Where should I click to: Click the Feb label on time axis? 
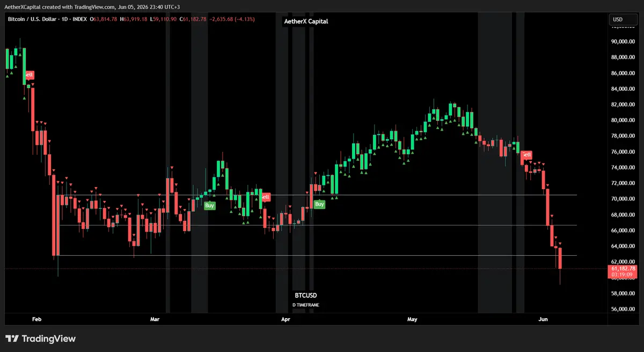click(x=36, y=319)
